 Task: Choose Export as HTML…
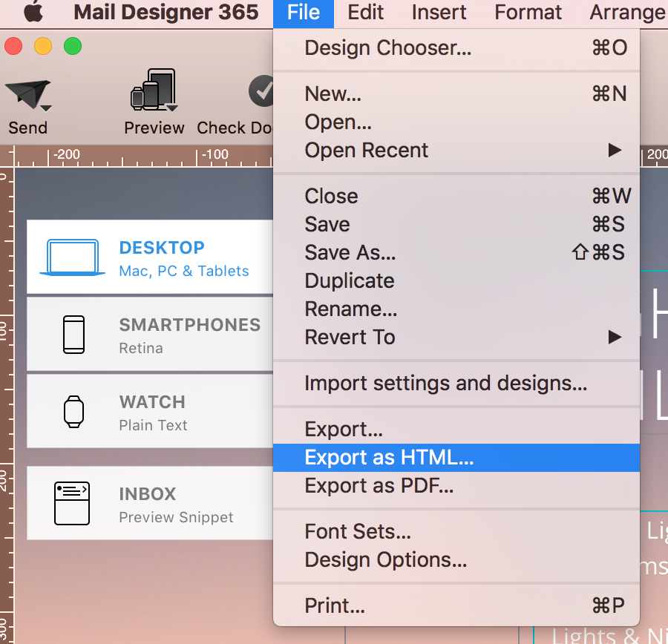pos(456,458)
